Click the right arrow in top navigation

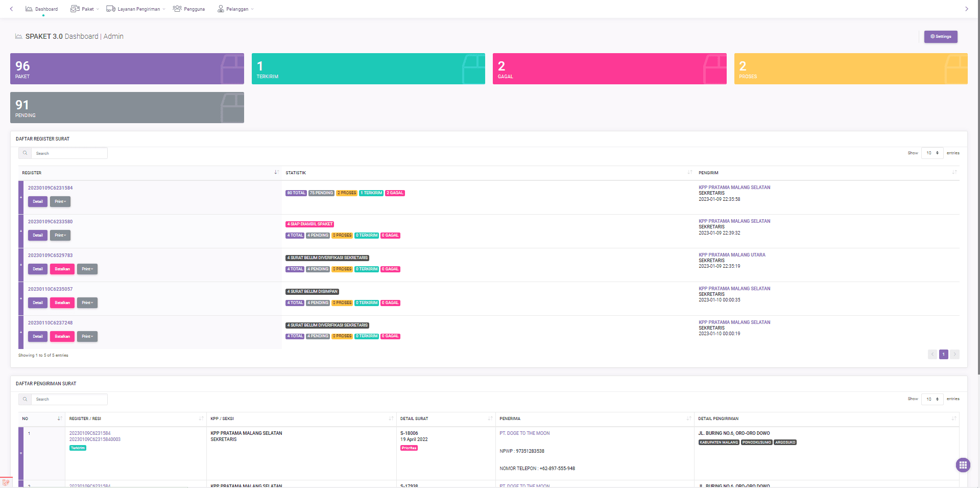tap(966, 9)
